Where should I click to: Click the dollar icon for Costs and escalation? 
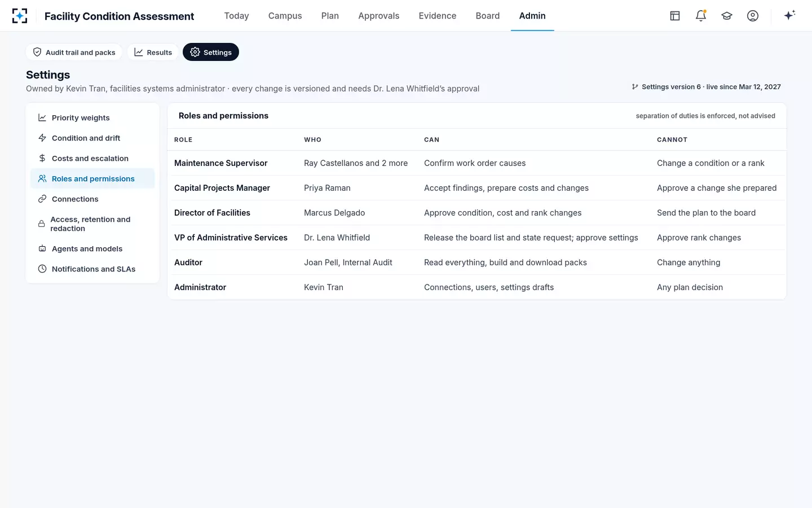point(42,158)
